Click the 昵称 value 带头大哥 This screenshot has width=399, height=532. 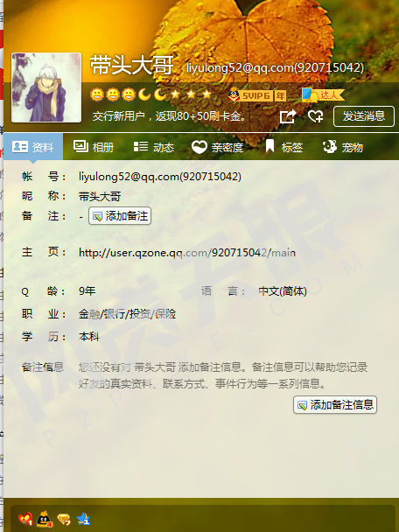tap(100, 197)
